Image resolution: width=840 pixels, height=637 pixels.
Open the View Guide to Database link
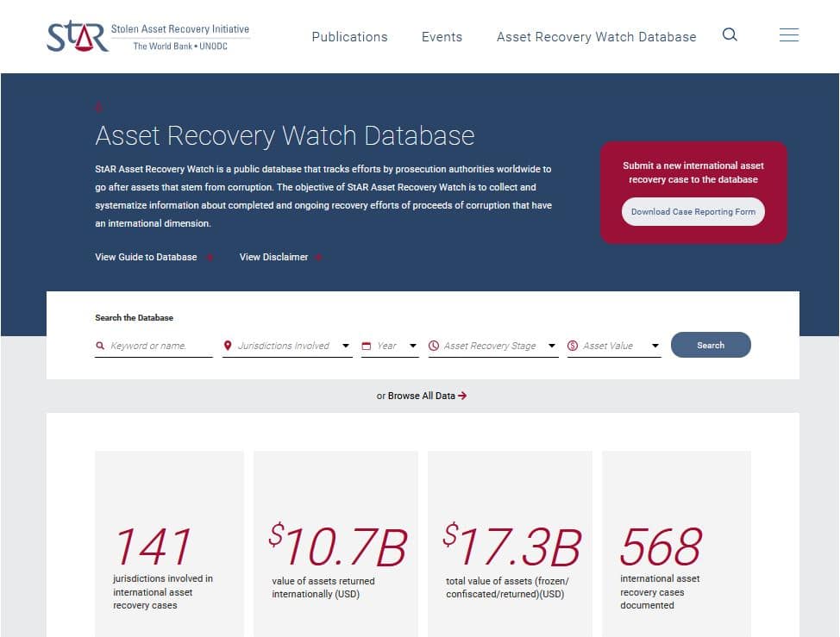(x=146, y=257)
